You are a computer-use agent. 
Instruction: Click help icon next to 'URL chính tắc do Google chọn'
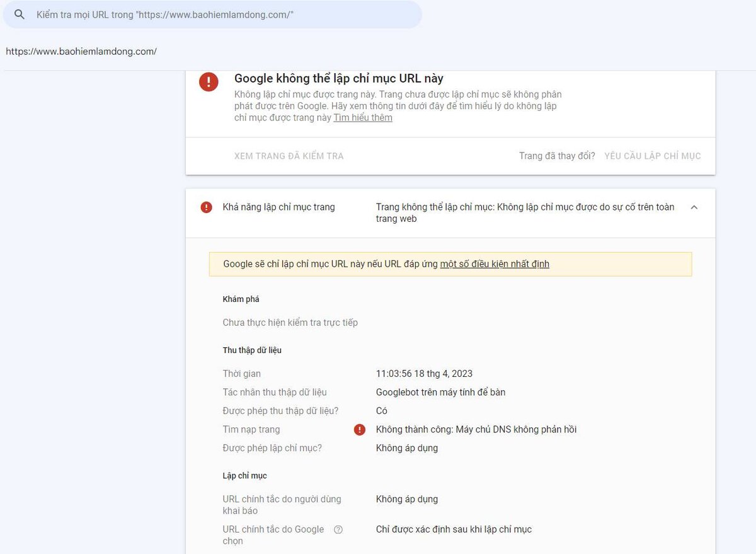[x=338, y=529]
